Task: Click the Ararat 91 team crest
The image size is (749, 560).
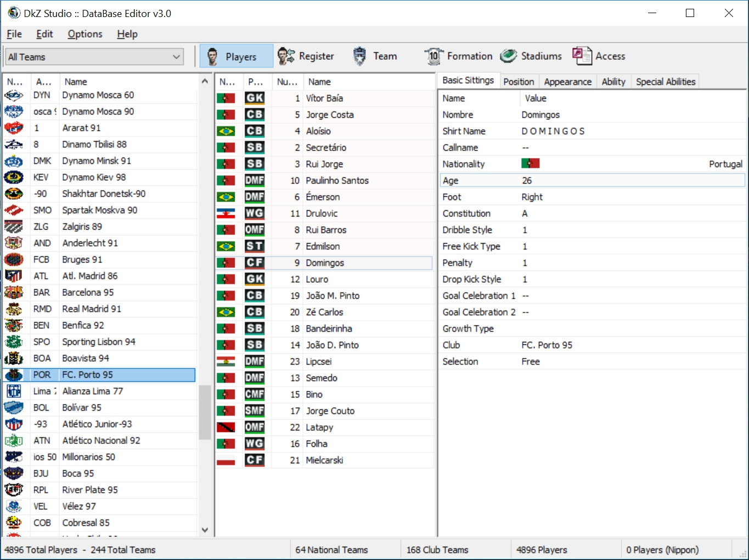Action: [x=14, y=128]
